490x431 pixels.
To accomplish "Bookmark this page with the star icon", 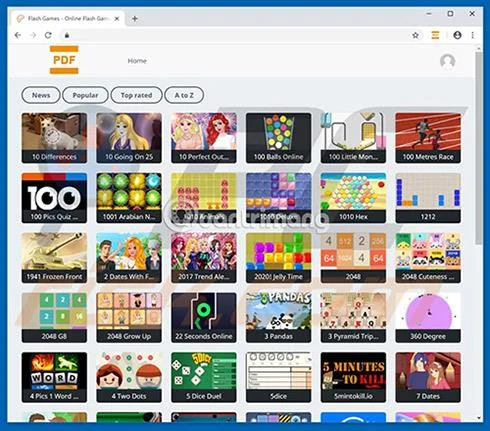I will pos(415,35).
